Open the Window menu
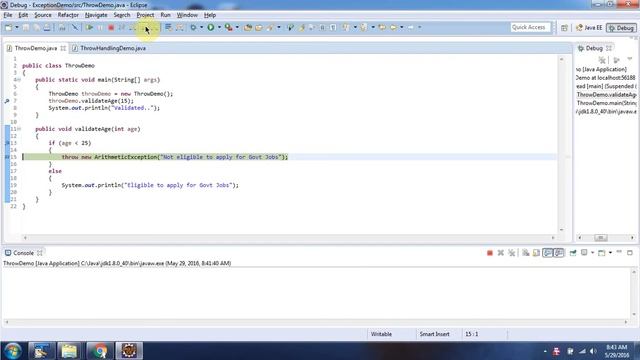Viewport: 640px width, 360px height. (187, 15)
